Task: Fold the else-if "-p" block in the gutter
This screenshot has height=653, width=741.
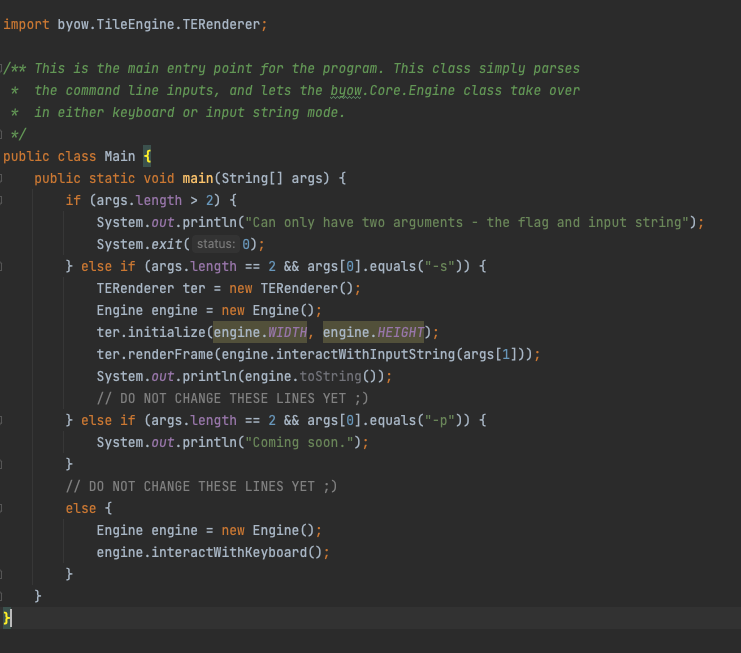Action: [4, 420]
